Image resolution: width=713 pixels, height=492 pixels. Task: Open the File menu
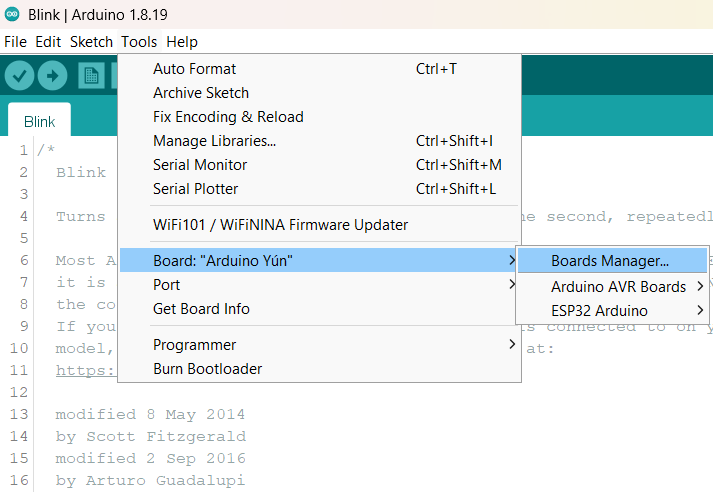coord(15,42)
